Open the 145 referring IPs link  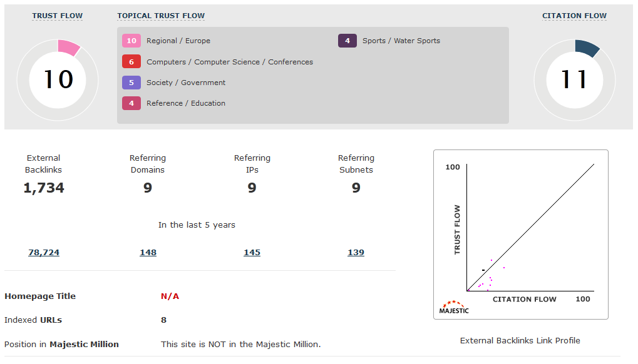(252, 252)
